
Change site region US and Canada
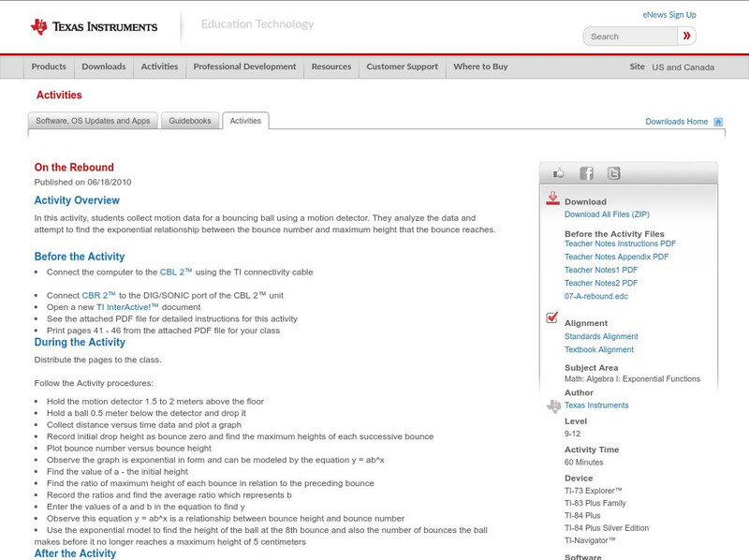click(x=683, y=67)
